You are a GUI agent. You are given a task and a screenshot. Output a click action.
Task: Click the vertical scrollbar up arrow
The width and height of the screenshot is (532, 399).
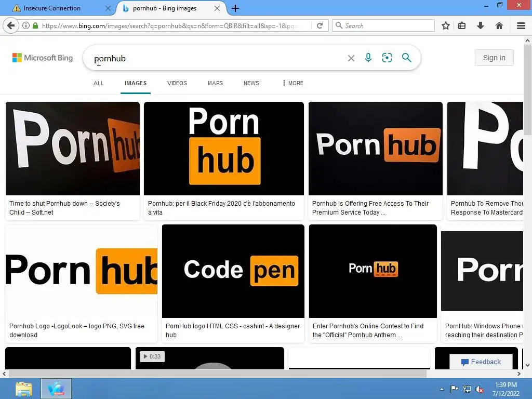(x=527, y=41)
